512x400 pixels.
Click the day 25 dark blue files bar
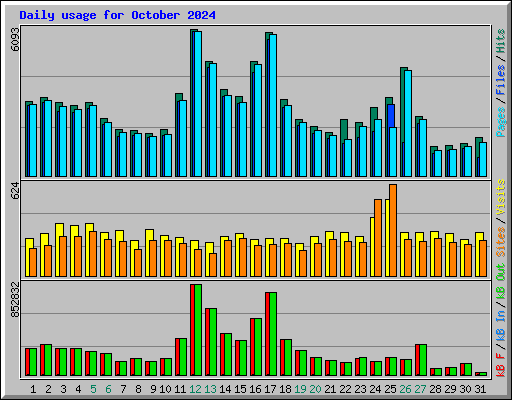click(x=391, y=116)
